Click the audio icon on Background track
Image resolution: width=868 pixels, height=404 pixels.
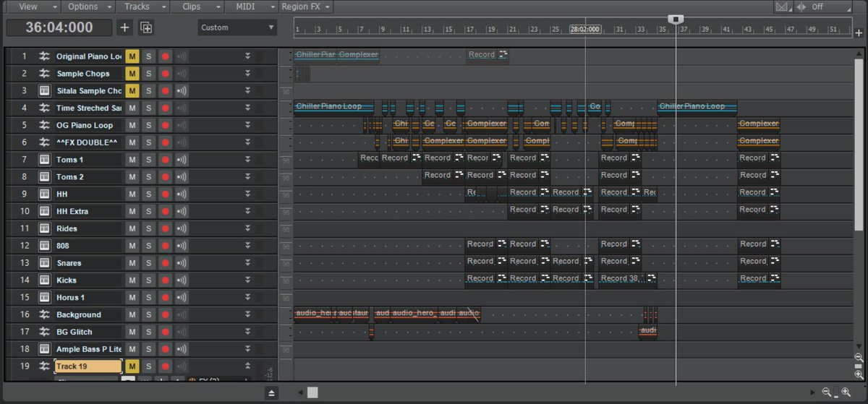point(44,314)
